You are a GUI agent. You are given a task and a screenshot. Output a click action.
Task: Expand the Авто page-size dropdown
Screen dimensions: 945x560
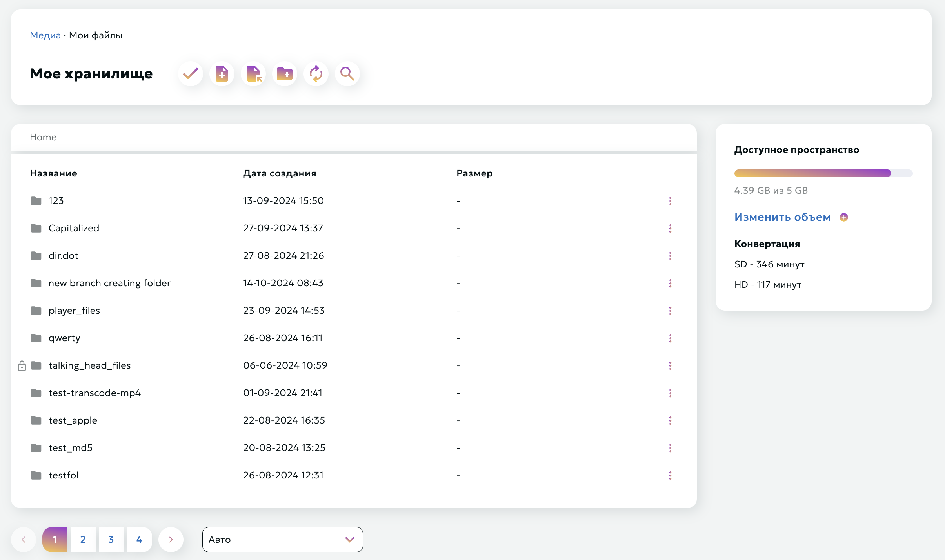282,540
